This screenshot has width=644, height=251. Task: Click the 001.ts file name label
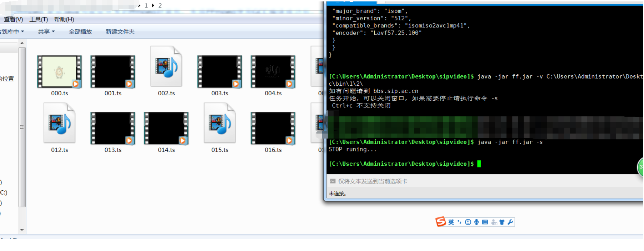point(113,93)
